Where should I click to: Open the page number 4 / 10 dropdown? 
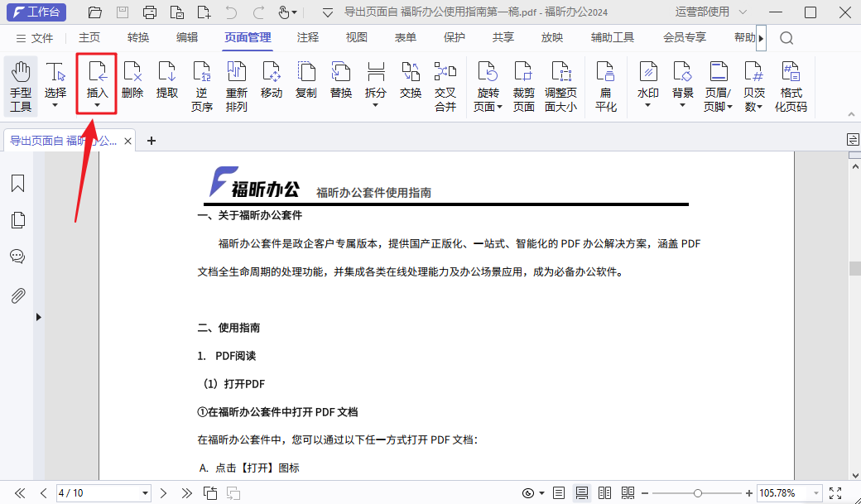[x=145, y=493]
